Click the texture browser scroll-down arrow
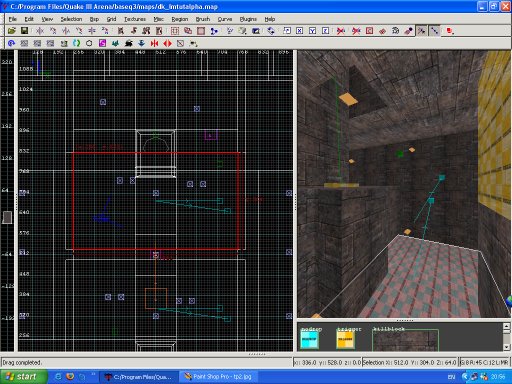The width and height of the screenshot is (512, 384). click(x=507, y=347)
